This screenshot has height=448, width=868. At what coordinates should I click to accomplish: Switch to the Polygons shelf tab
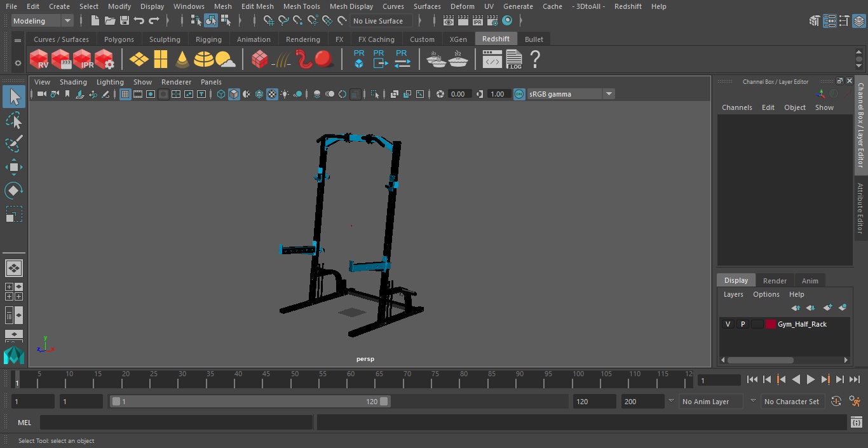[119, 39]
